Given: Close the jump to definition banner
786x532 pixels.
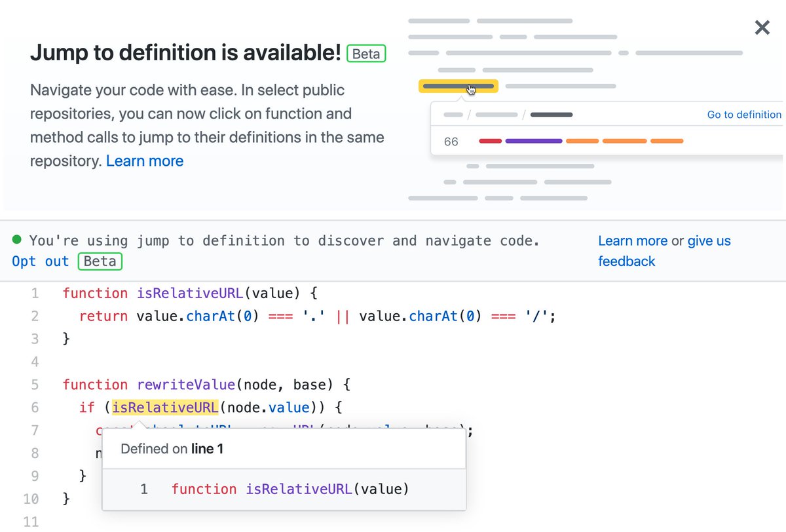Looking at the screenshot, I should [x=762, y=28].
